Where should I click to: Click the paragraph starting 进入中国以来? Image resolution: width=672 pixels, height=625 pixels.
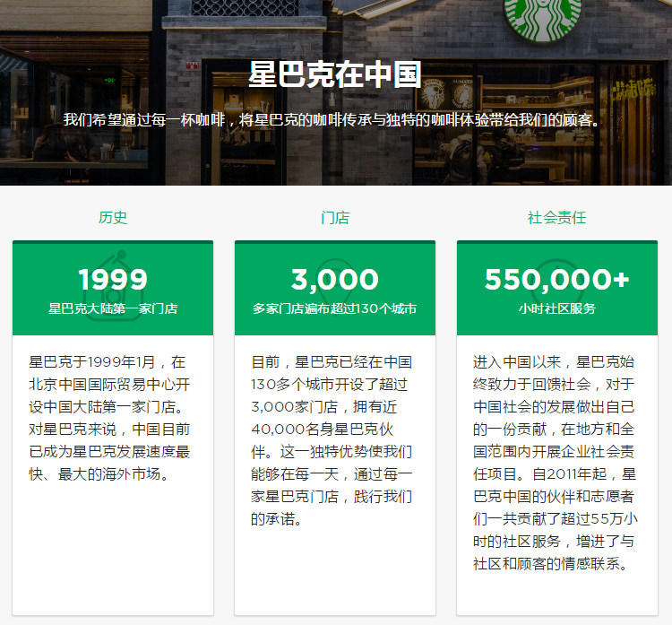click(555, 463)
